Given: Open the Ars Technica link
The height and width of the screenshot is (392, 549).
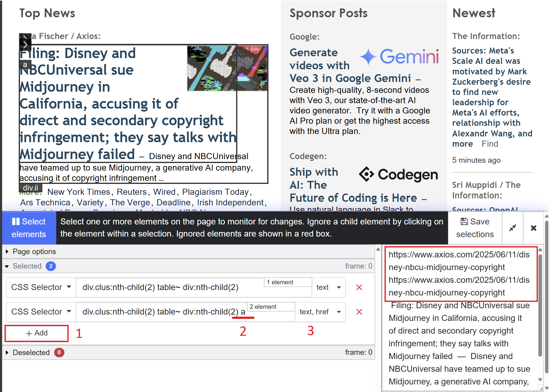Looking at the screenshot, I should tap(45, 202).
